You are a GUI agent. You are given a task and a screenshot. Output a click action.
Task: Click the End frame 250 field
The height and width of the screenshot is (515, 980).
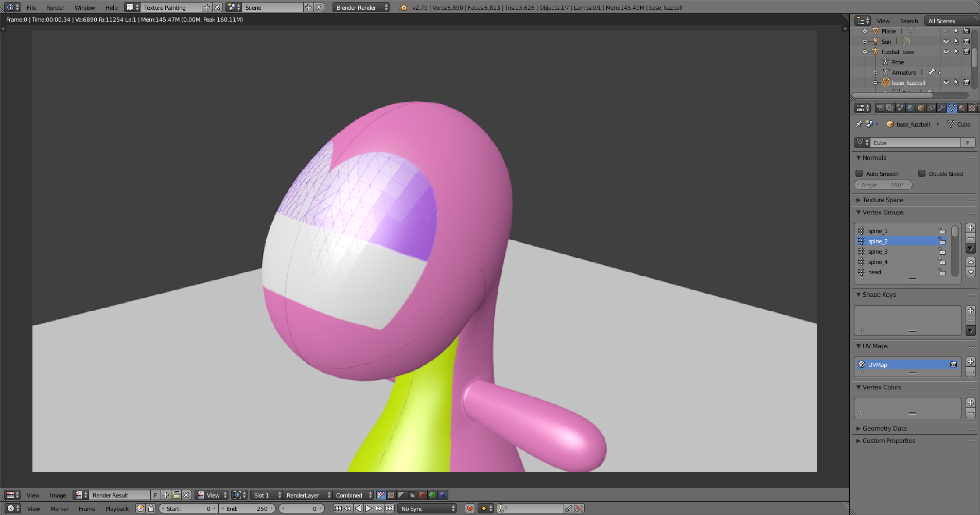pos(248,508)
